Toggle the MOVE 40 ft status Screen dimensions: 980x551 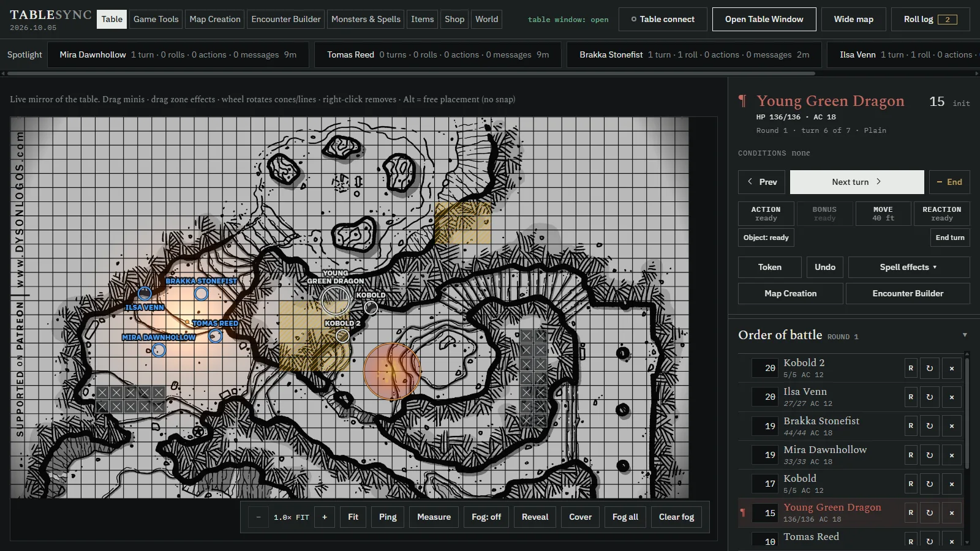tap(883, 214)
